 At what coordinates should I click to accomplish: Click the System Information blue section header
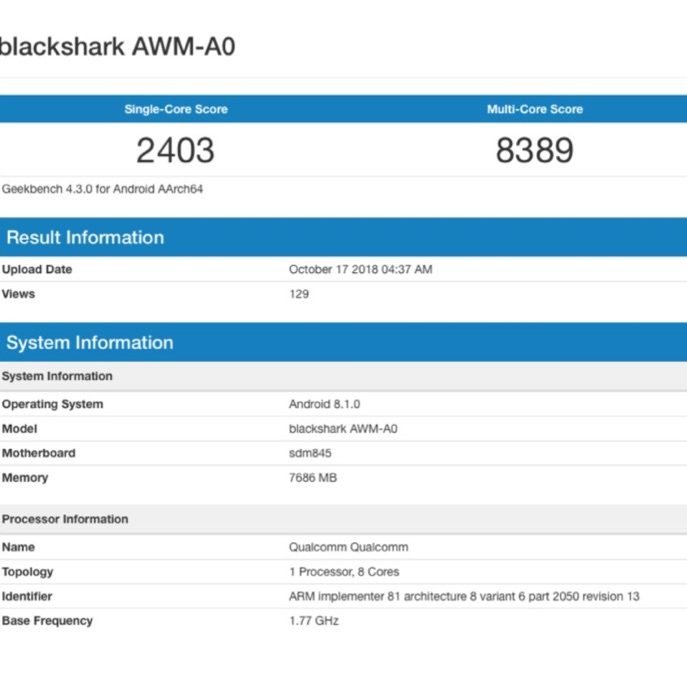click(90, 343)
